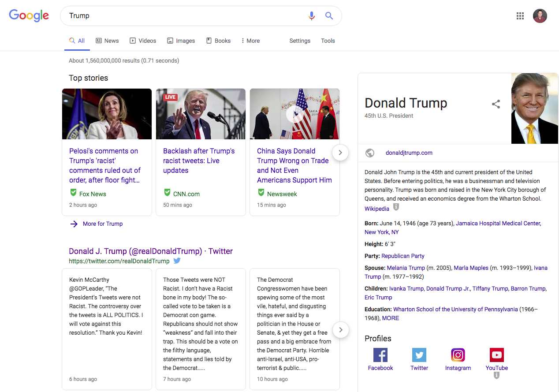Expand more Top stories with the arrow
Screen dimensions: 559x392
340,153
